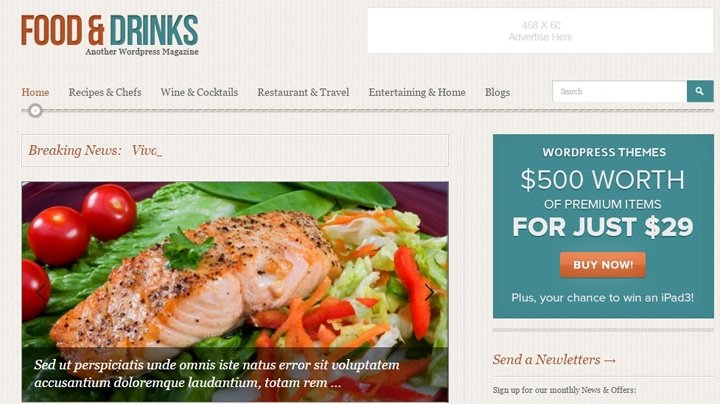
Task: Open Recipes & Chefs menu
Action: pyautogui.click(x=105, y=92)
